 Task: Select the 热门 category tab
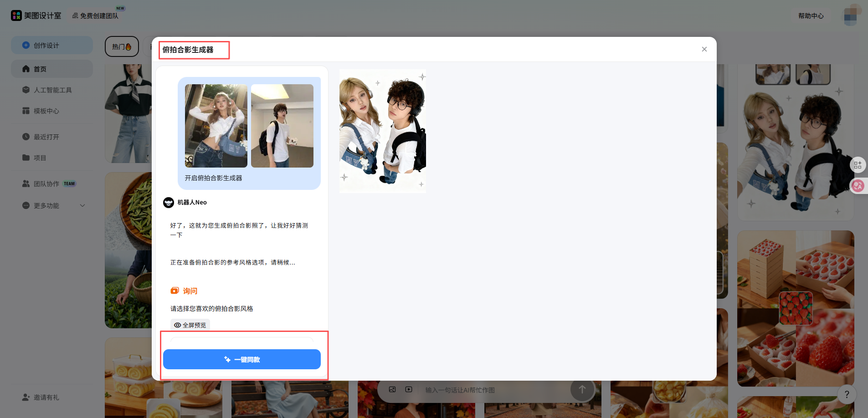pyautogui.click(x=122, y=47)
